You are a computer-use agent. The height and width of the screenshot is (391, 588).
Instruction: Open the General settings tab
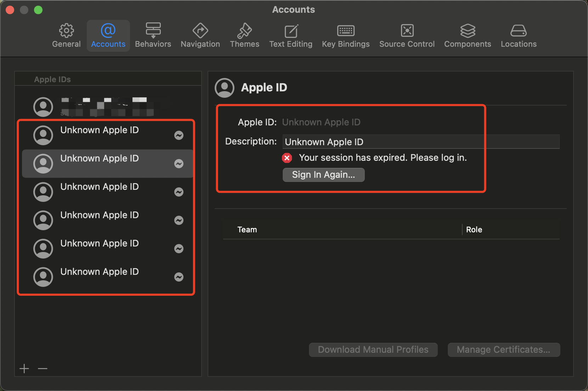66,36
